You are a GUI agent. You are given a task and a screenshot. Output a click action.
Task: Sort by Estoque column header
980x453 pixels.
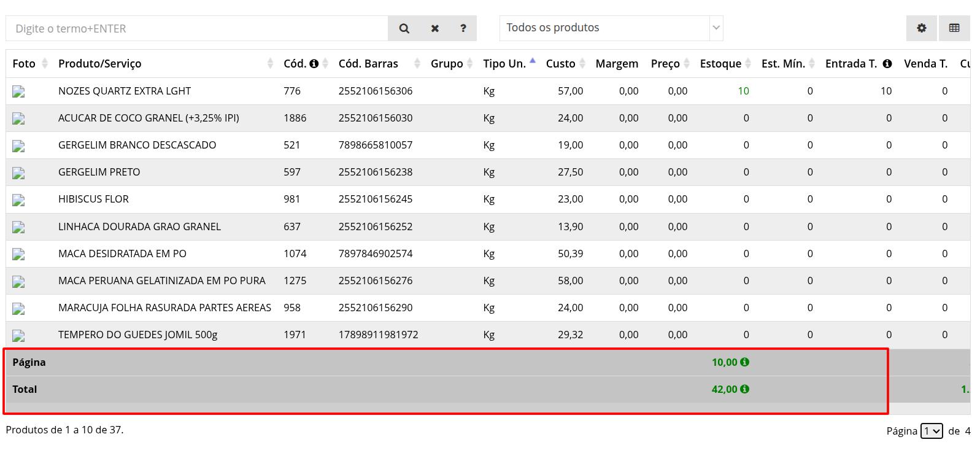(720, 64)
